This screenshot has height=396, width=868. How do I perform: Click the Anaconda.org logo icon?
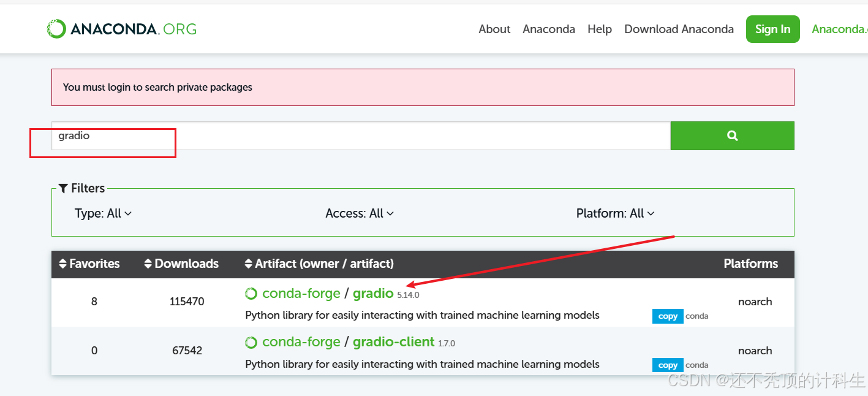(x=56, y=29)
